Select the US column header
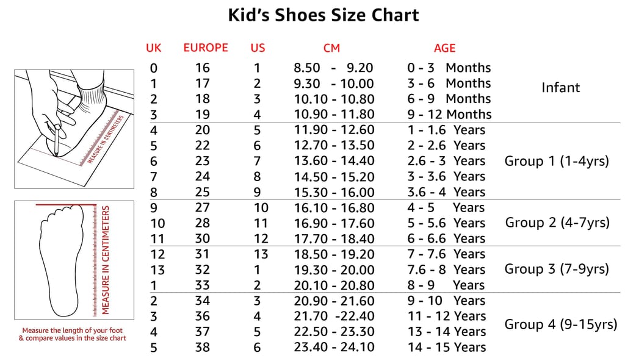 pyautogui.click(x=258, y=48)
